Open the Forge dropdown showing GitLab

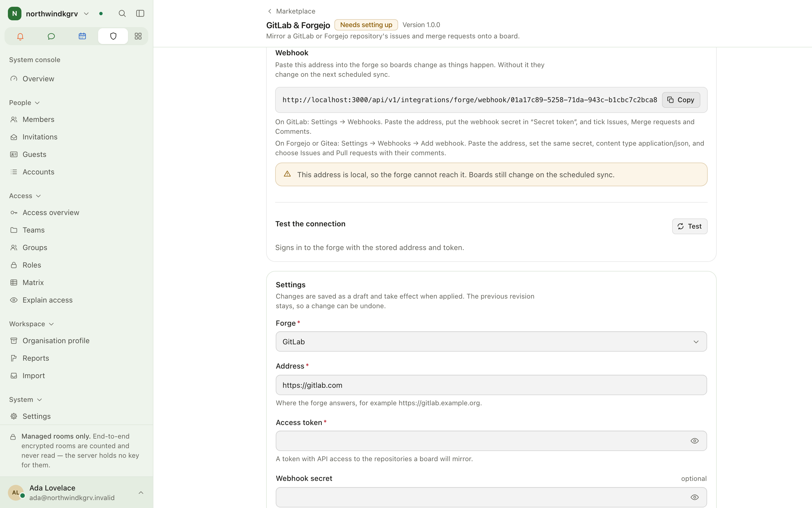(x=491, y=342)
